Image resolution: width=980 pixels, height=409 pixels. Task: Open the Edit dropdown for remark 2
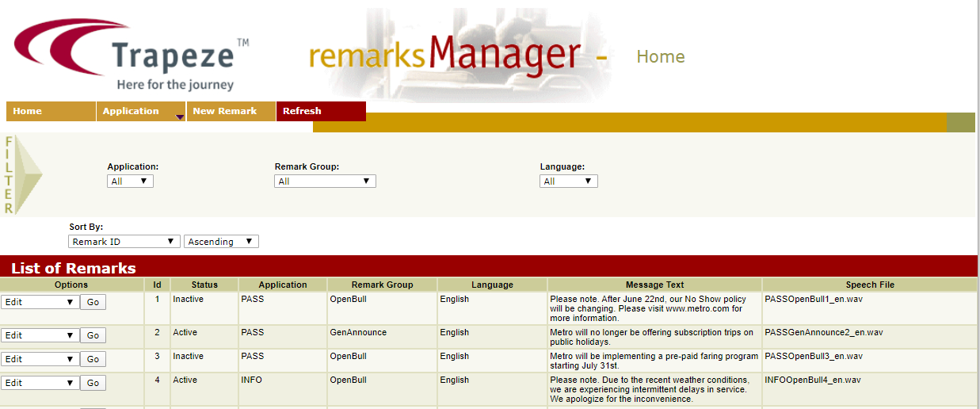pyautogui.click(x=40, y=335)
